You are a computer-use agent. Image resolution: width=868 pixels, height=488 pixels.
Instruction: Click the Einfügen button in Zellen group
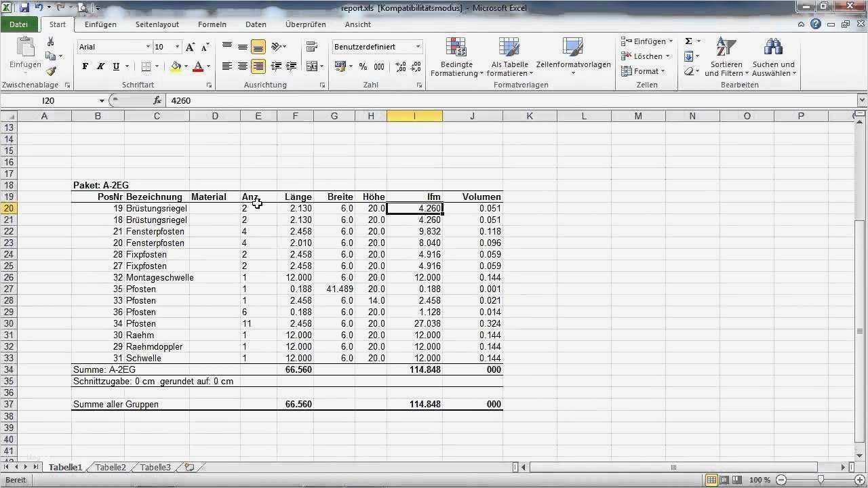point(644,41)
